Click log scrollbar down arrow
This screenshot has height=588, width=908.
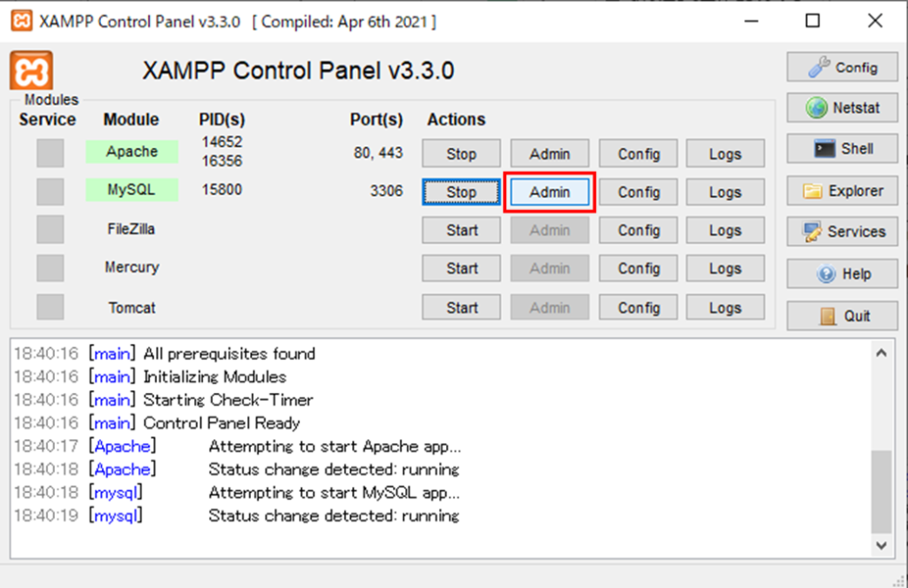[881, 545]
